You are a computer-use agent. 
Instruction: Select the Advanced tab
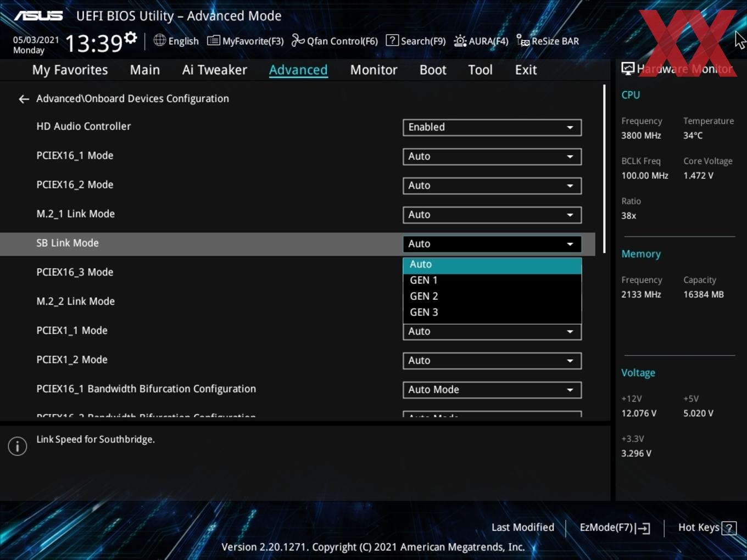[x=298, y=70]
